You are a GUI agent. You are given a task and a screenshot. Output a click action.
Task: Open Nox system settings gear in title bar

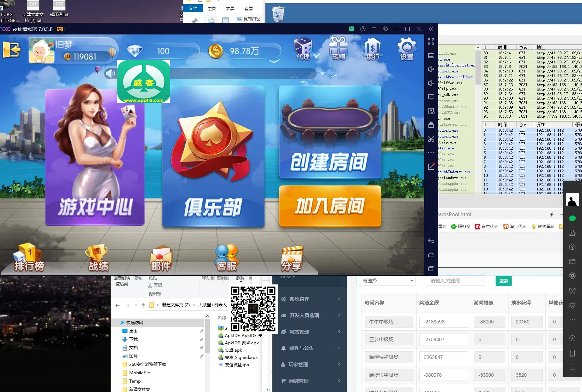[385, 29]
